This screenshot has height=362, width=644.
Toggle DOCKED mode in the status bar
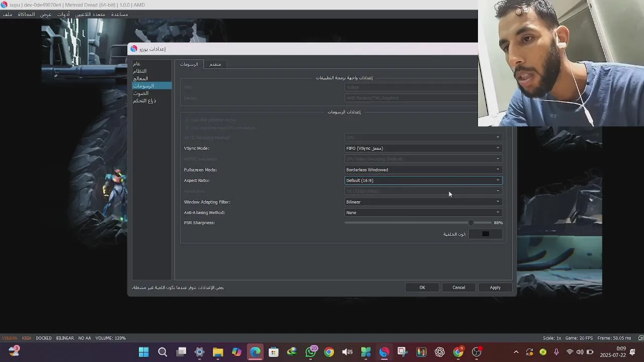44,338
